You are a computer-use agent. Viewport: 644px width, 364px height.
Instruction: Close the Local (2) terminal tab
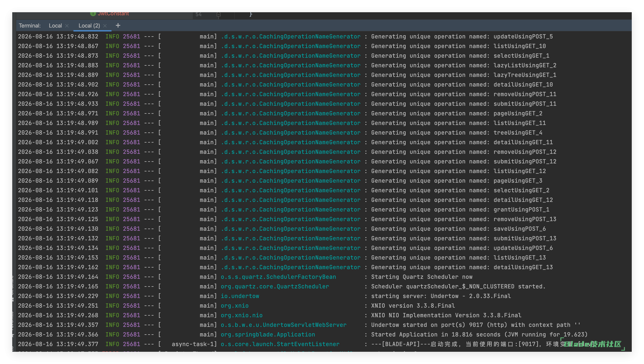click(x=105, y=26)
